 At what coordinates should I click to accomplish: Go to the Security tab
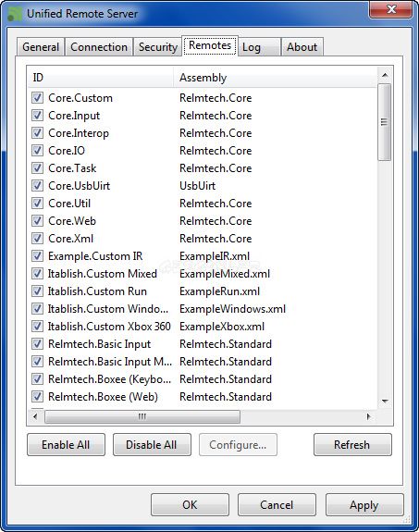tap(158, 47)
